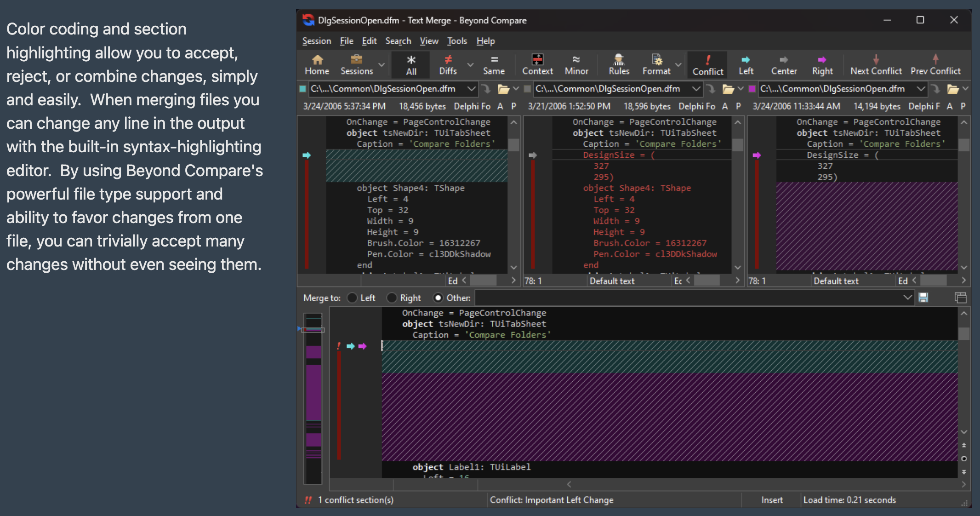Take the Center side change
The width and height of the screenshot is (980, 516).
click(784, 65)
